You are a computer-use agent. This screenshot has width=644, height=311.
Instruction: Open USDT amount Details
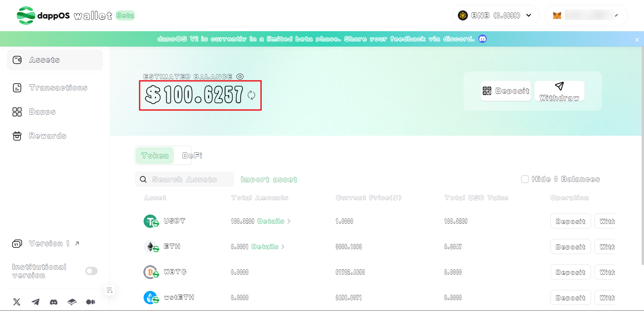point(274,221)
